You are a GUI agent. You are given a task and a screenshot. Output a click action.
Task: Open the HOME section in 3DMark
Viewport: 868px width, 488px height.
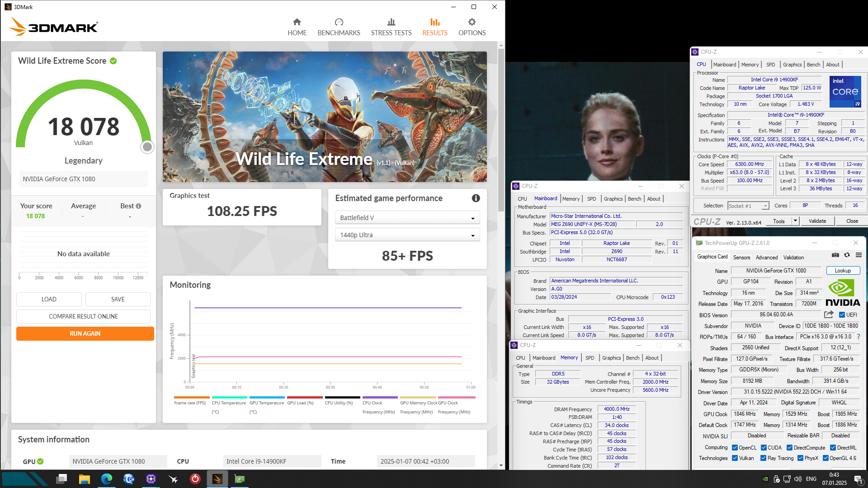[297, 27]
